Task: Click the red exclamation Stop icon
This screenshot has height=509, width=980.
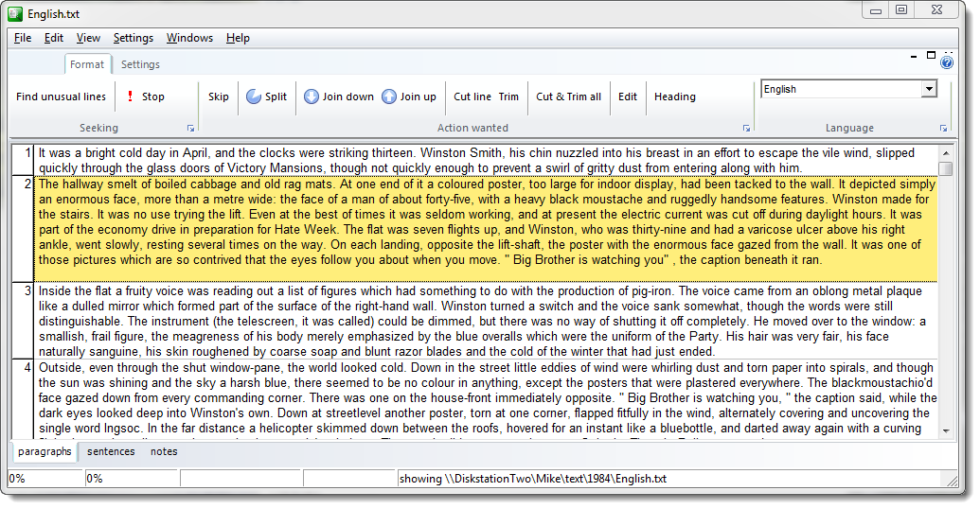Action: [130, 97]
